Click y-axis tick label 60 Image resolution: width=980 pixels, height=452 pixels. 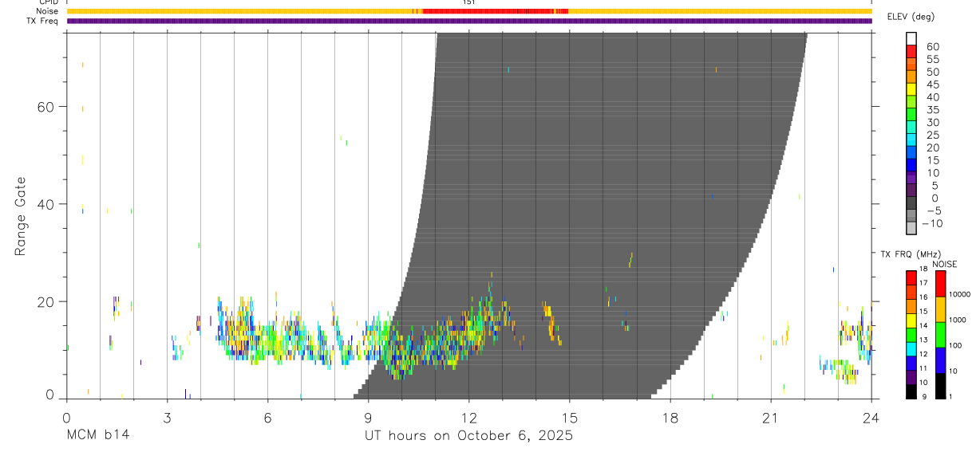click(x=45, y=107)
